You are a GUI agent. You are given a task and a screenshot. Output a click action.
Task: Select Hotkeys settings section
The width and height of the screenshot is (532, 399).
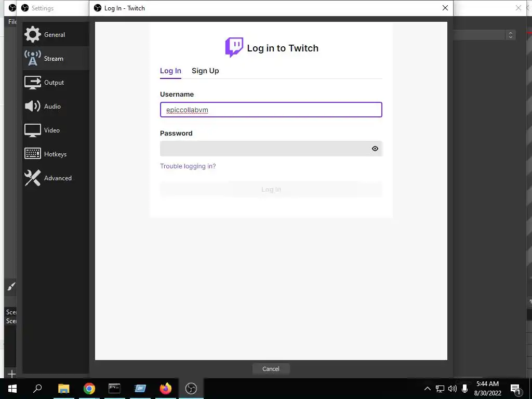tap(56, 154)
